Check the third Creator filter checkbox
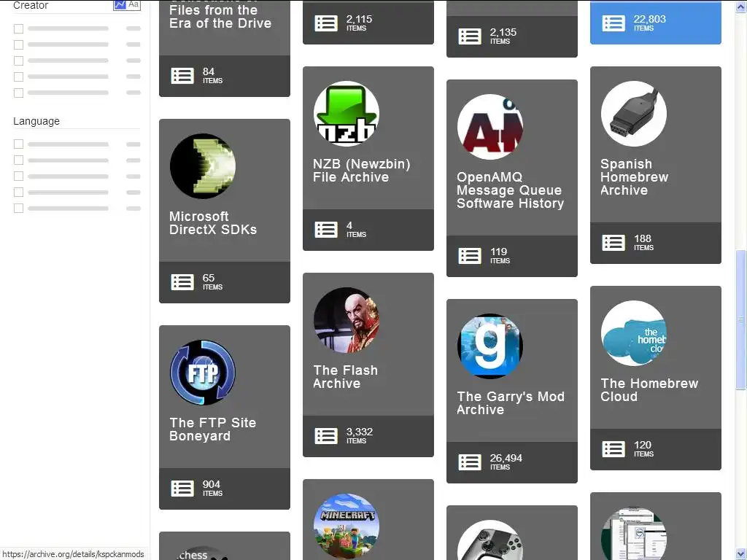This screenshot has height=560, width=747. [x=18, y=61]
